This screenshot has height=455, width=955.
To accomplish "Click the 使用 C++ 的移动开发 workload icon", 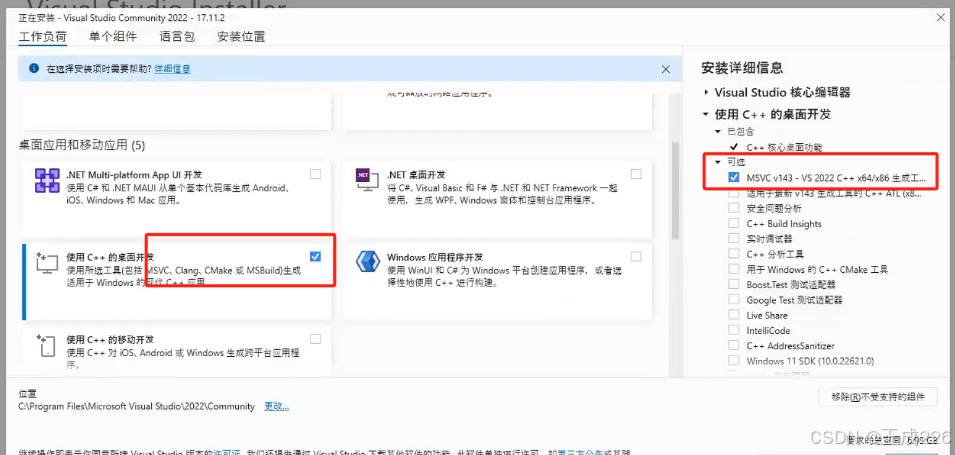I will 47,345.
